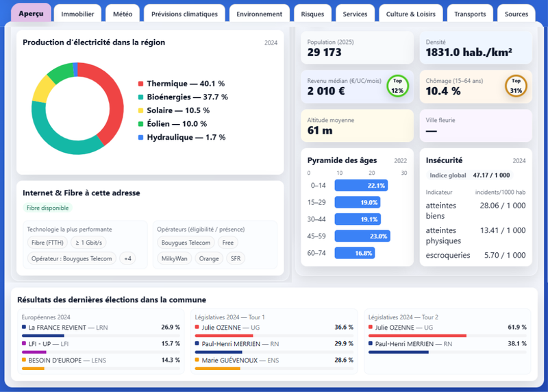The width and height of the screenshot is (548, 392).
Task: Select the Bouygues Telecom operator chip
Action: tap(186, 243)
